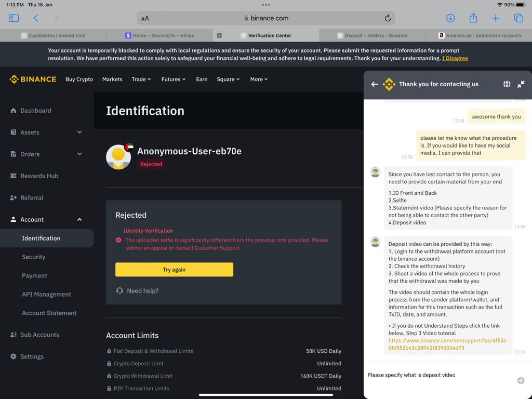
Task: Open the Futures dropdown menu
Action: 174,79
